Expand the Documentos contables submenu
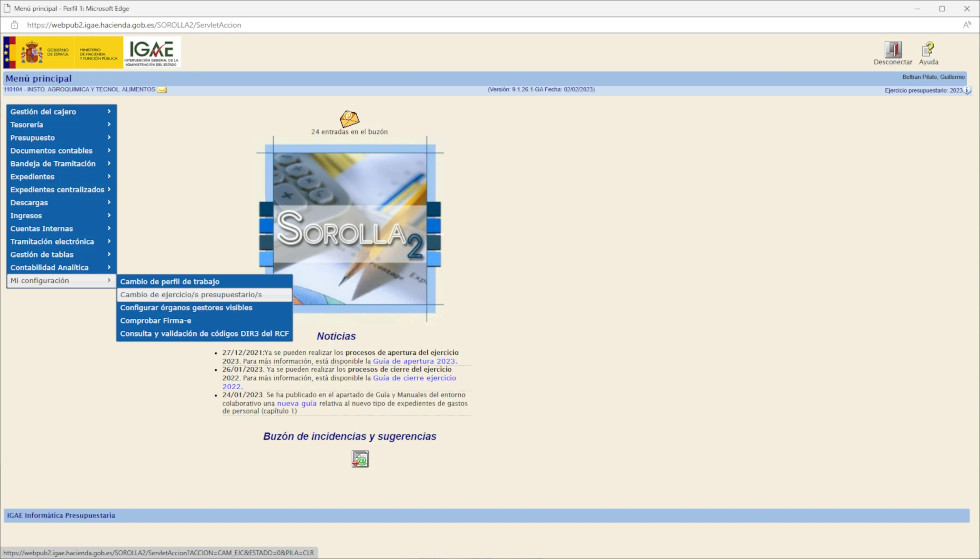The width and height of the screenshot is (980, 559). pyautogui.click(x=60, y=151)
